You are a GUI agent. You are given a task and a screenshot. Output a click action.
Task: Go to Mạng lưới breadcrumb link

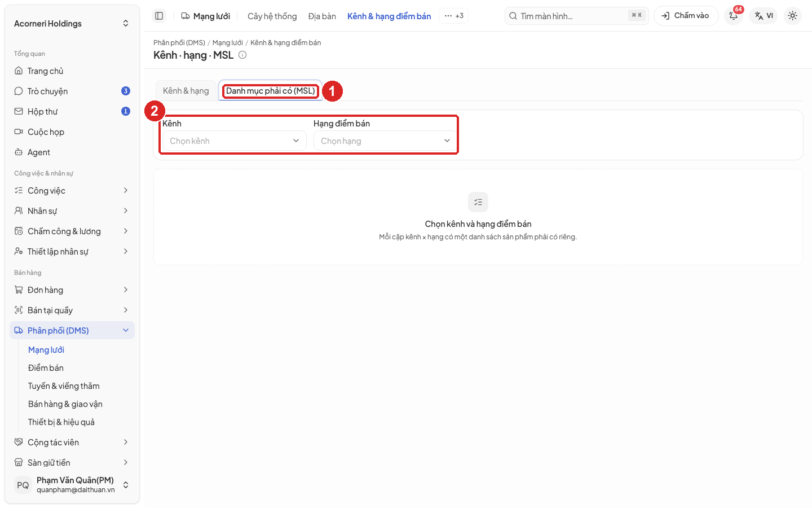tap(228, 43)
